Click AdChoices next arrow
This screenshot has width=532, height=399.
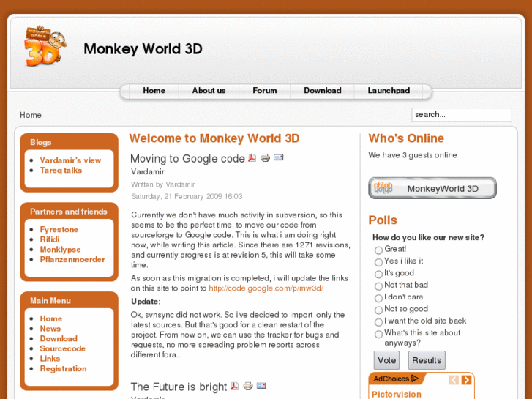tap(467, 380)
